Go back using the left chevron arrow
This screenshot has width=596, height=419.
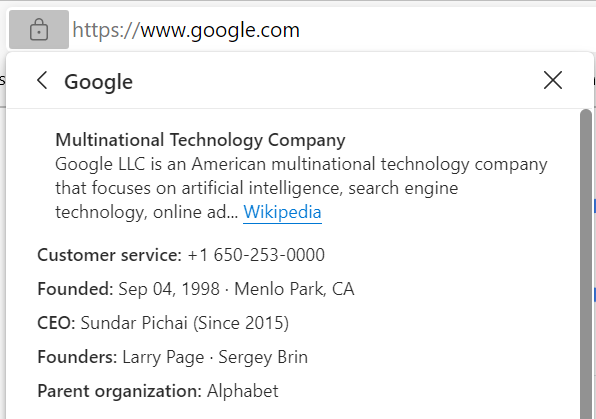[42, 81]
